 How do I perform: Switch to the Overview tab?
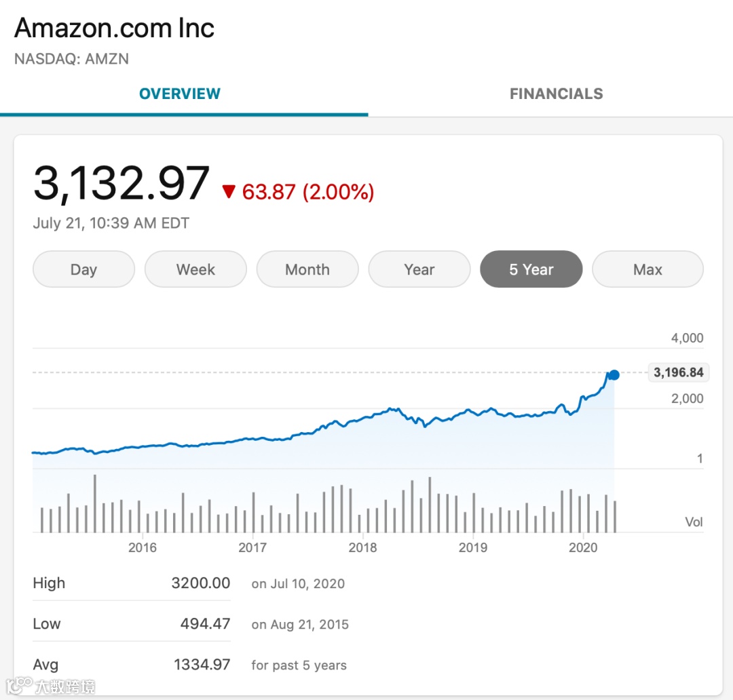click(x=180, y=94)
